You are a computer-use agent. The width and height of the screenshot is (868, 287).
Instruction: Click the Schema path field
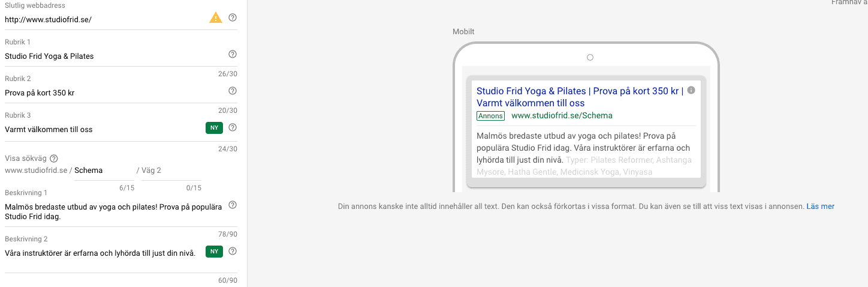(x=103, y=171)
